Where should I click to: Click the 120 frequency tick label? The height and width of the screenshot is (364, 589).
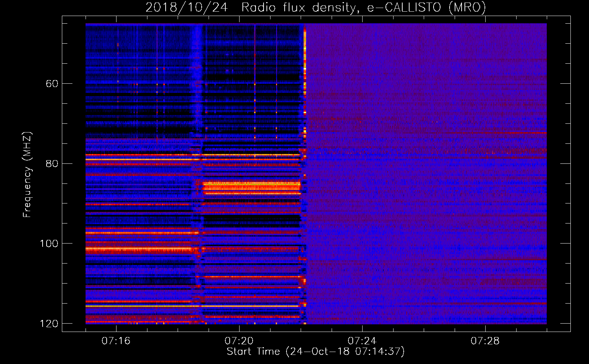coord(49,324)
